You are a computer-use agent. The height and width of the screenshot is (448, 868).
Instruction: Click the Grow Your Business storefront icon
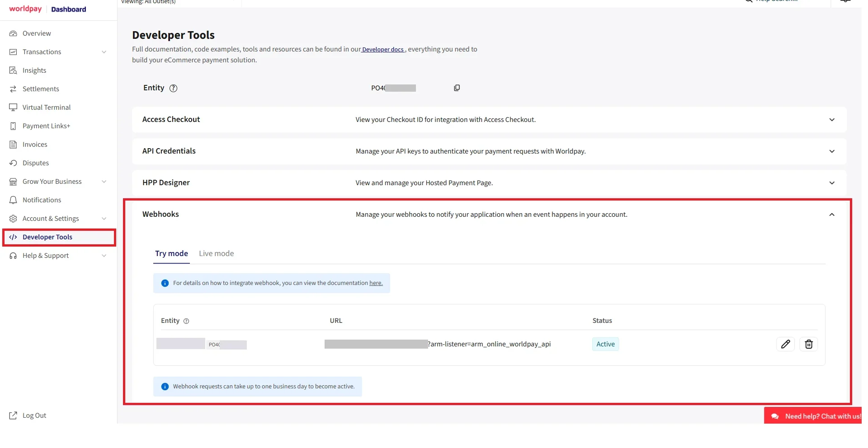(13, 182)
